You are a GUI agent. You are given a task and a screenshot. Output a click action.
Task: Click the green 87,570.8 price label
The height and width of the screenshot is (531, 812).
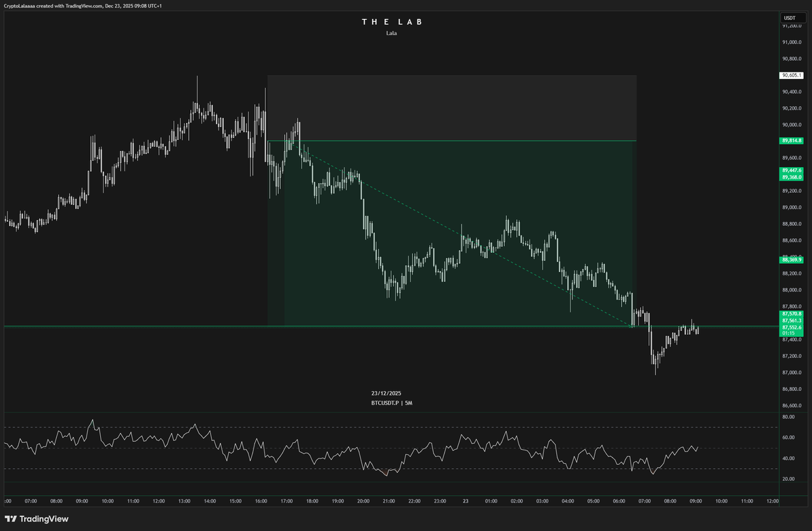point(791,314)
